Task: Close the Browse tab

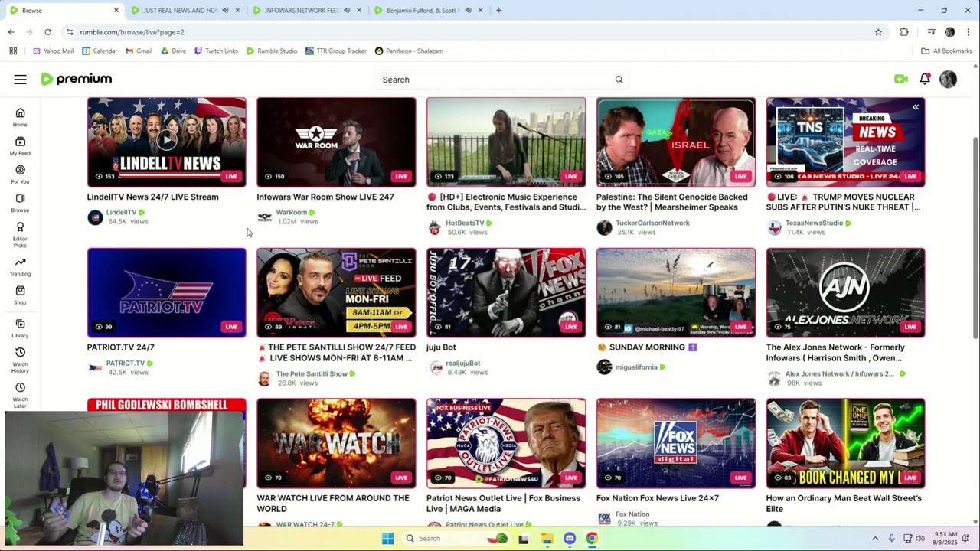Action: 116,11
